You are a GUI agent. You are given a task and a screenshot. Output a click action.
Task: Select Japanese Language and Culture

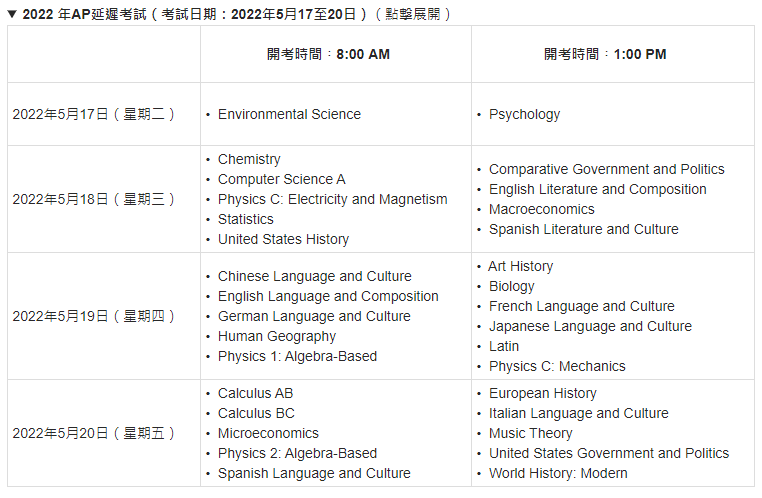coord(590,326)
